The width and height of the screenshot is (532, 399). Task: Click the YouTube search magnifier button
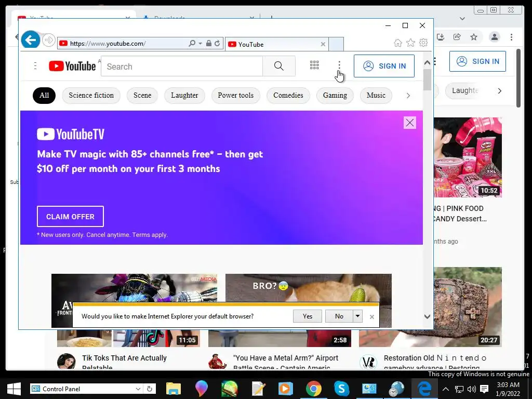pyautogui.click(x=279, y=66)
